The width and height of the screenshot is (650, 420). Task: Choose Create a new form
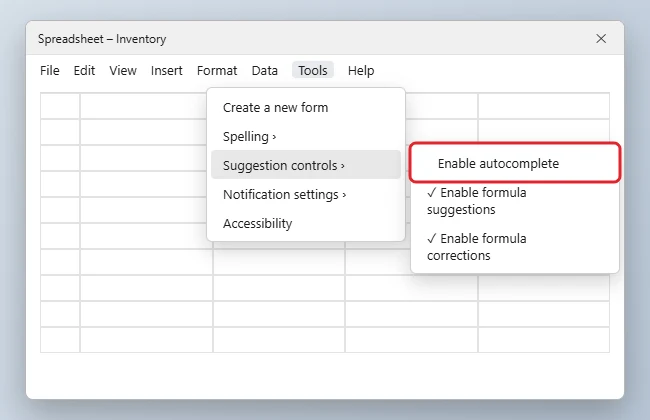click(306, 107)
